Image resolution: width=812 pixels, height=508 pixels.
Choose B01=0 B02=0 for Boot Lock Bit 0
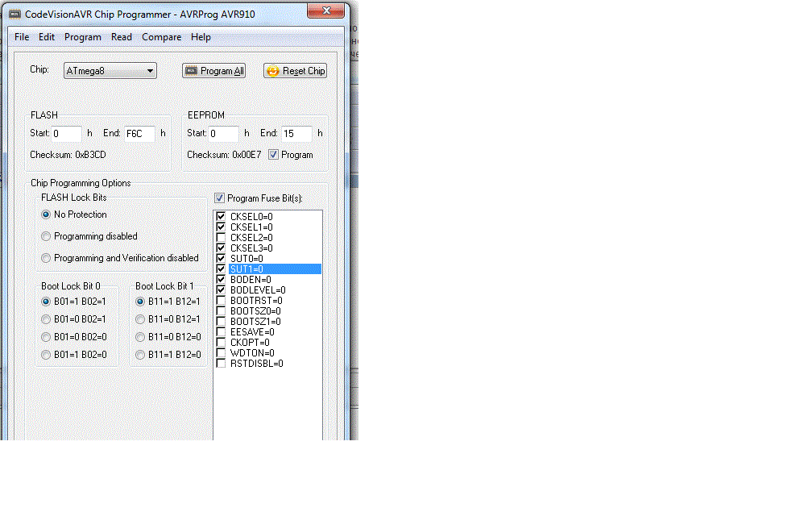point(46,337)
